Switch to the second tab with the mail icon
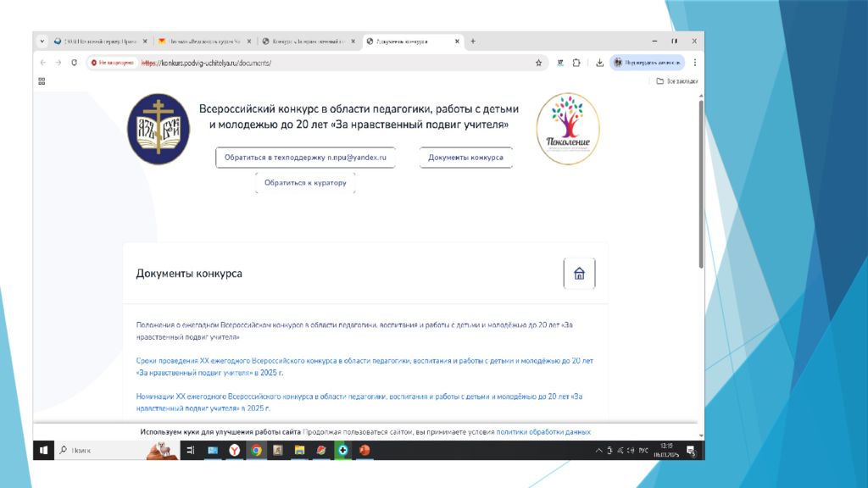The width and height of the screenshot is (868, 488). tap(203, 42)
